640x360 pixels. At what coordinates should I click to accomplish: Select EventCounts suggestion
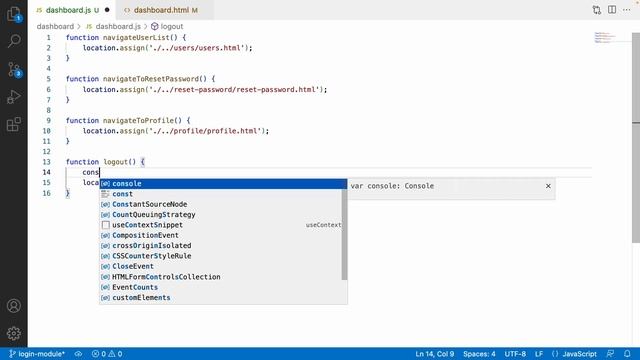(x=221, y=287)
